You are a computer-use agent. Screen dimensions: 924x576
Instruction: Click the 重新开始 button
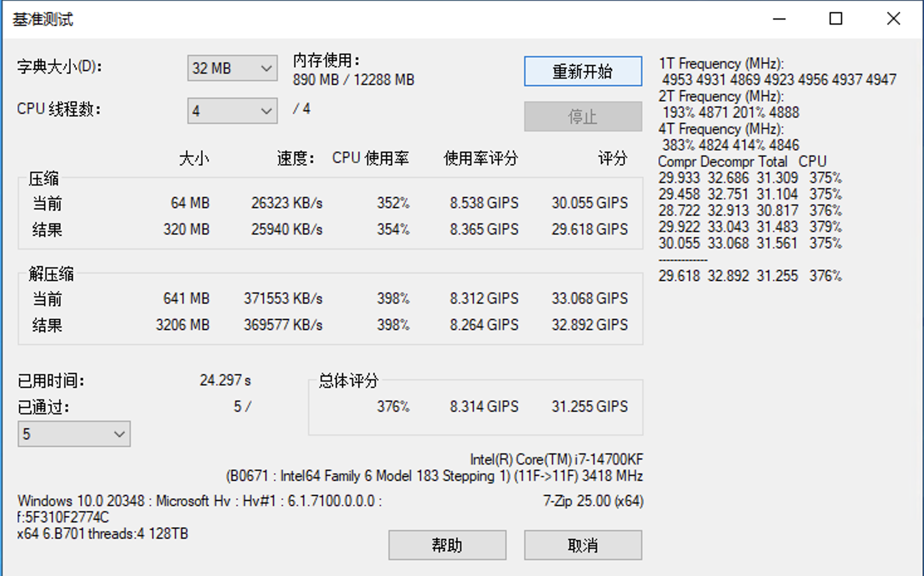[583, 71]
